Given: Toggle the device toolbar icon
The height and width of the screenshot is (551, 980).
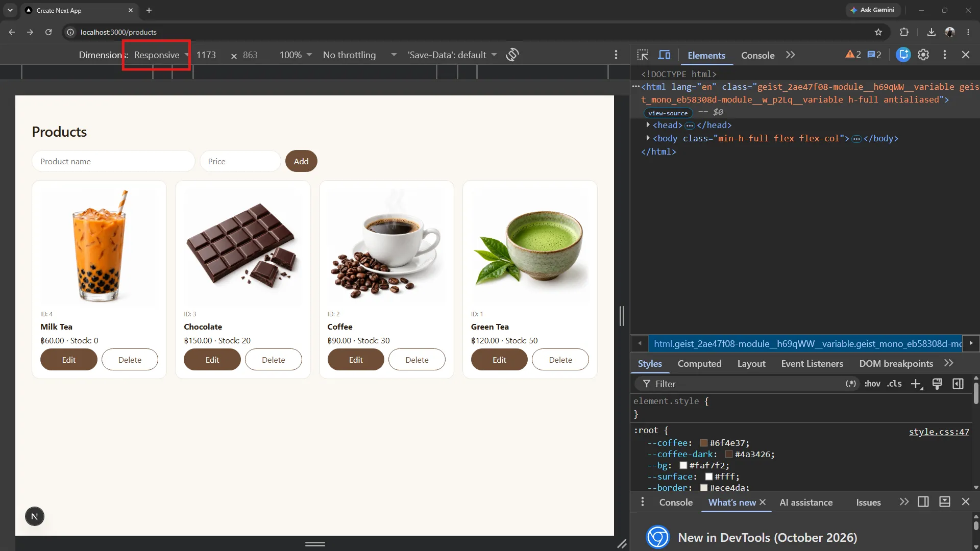Looking at the screenshot, I should tap(664, 55).
